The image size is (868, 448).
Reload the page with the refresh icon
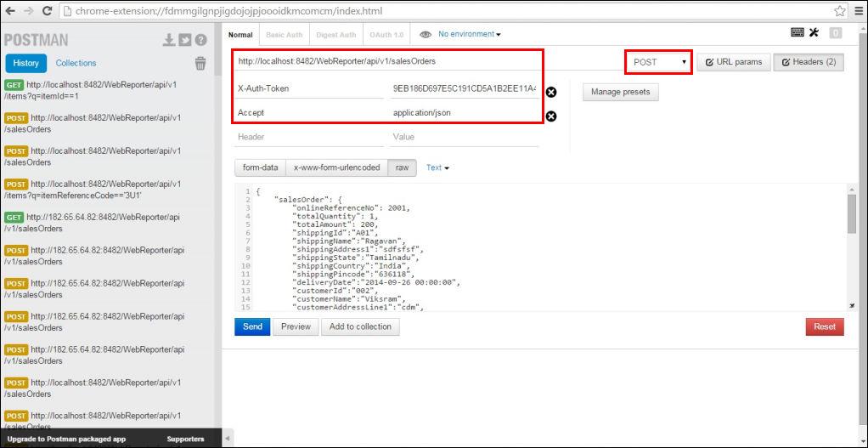[x=47, y=11]
